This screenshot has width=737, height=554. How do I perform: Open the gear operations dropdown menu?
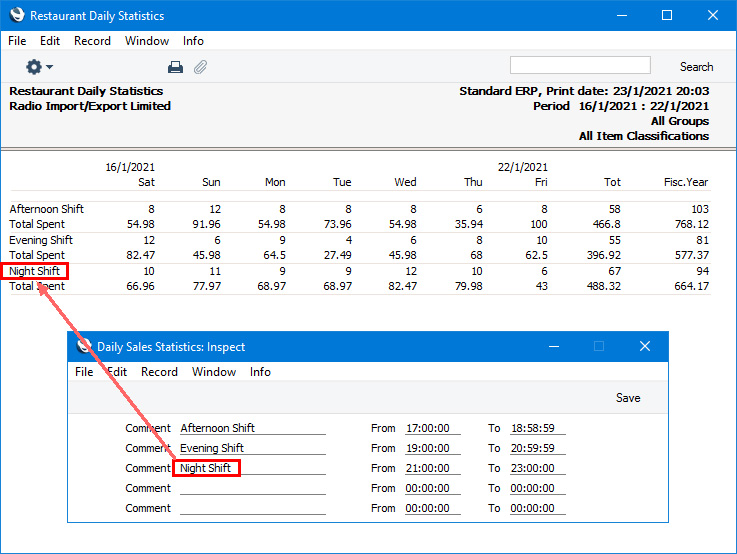[x=39, y=67]
